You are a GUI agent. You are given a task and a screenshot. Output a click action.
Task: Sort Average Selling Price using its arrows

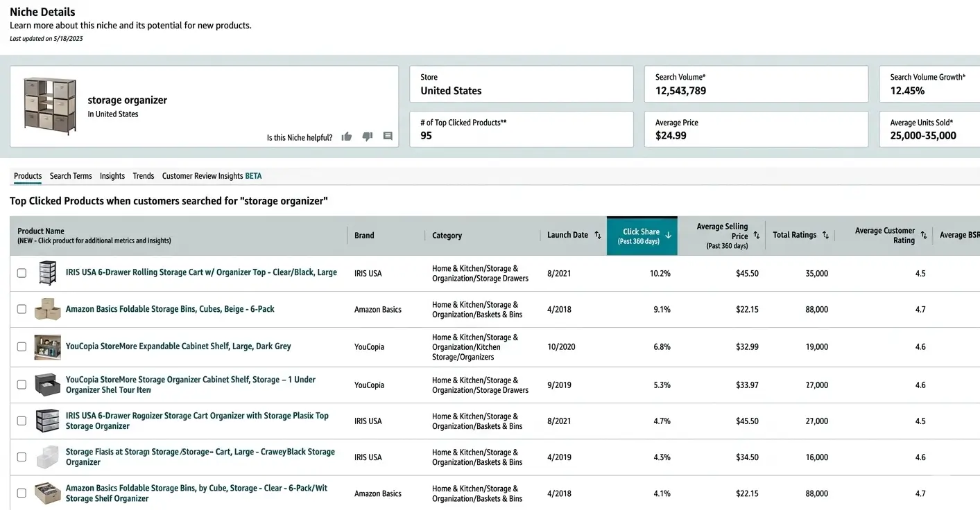pos(757,236)
